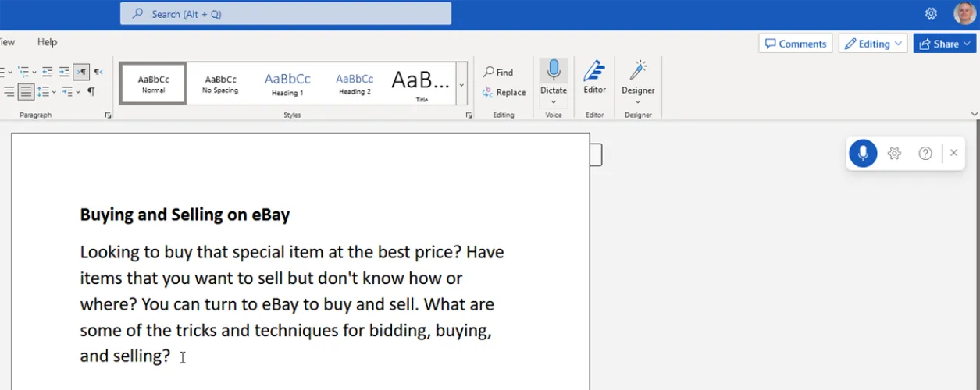This screenshot has height=390, width=980.
Task: Open the Editor proofing tool
Action: click(x=594, y=76)
